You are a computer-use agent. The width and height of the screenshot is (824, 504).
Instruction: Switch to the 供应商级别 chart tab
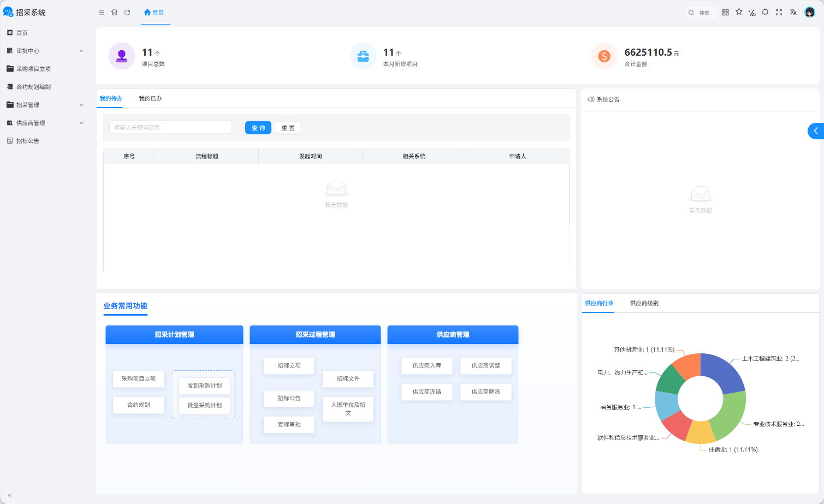point(644,303)
